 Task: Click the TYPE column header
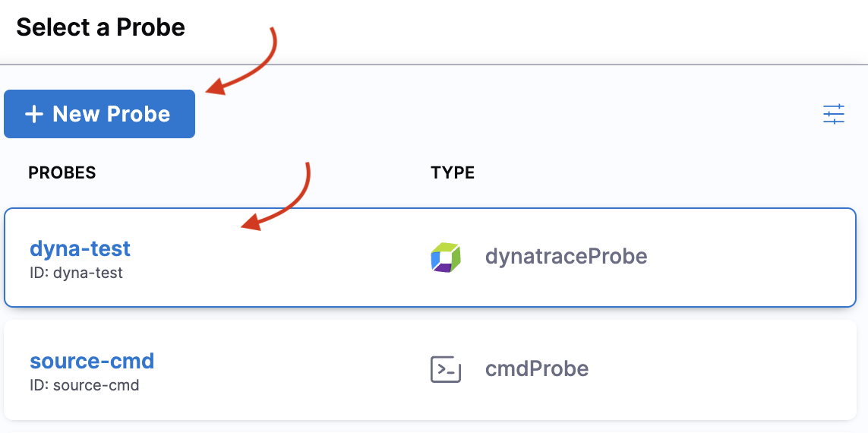pyautogui.click(x=452, y=173)
